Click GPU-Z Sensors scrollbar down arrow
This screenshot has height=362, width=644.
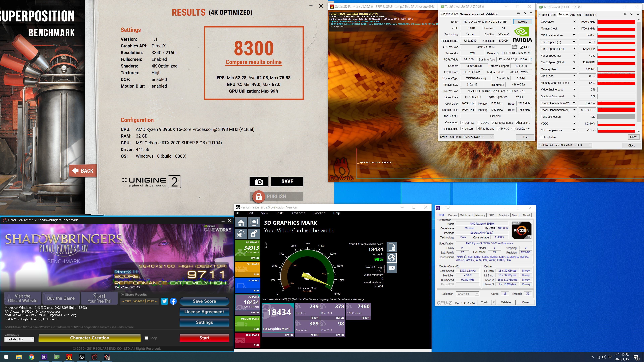tap(639, 131)
